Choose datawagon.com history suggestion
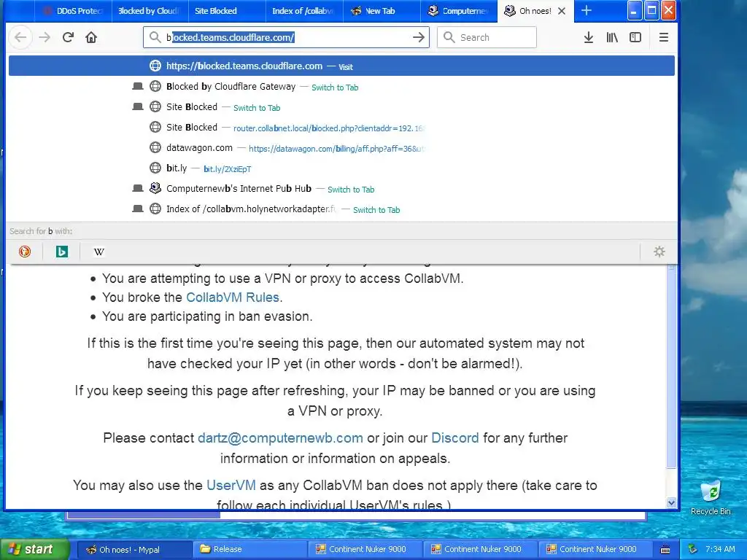 click(341, 148)
